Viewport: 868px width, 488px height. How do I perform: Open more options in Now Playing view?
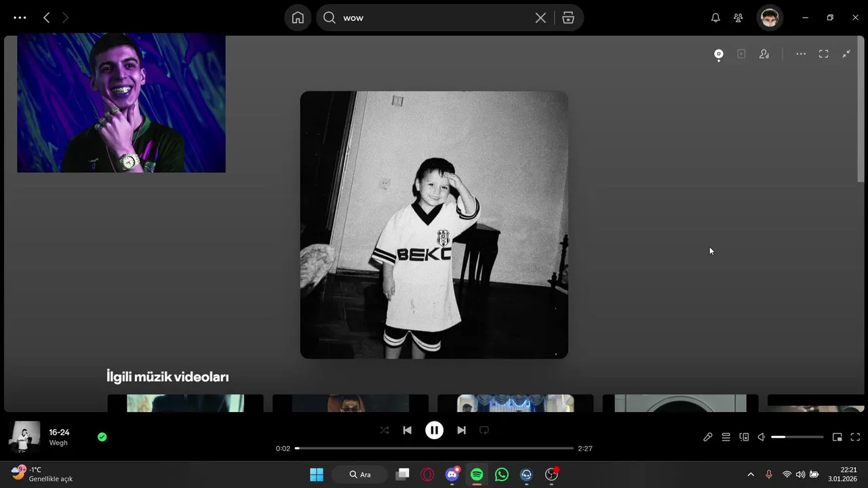tap(801, 54)
